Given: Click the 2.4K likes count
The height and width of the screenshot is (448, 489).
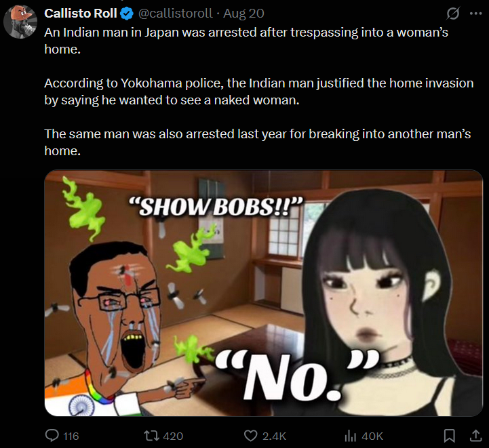Looking at the screenshot, I should click(274, 436).
